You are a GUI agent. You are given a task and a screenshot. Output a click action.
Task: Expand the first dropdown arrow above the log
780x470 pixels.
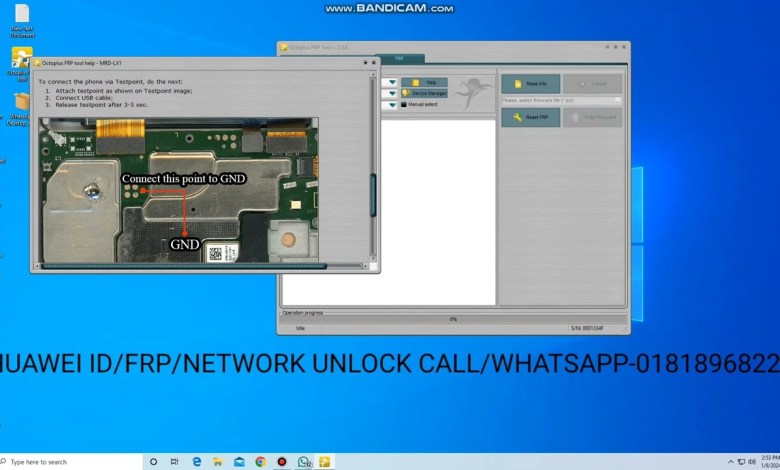pyautogui.click(x=391, y=82)
